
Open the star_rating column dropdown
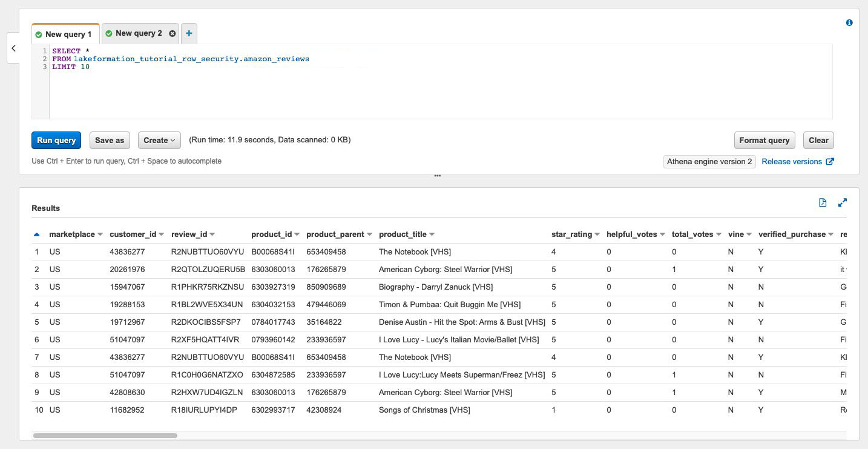tap(597, 234)
